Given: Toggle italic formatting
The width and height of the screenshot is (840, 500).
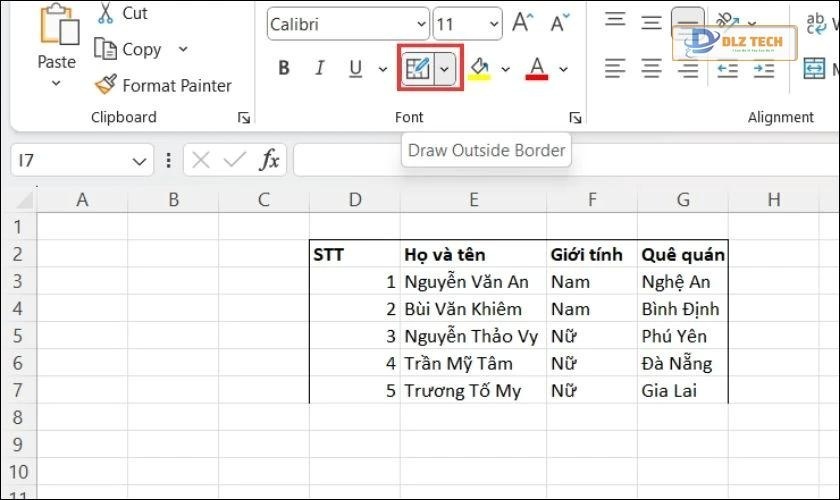Looking at the screenshot, I should pyautogui.click(x=319, y=68).
